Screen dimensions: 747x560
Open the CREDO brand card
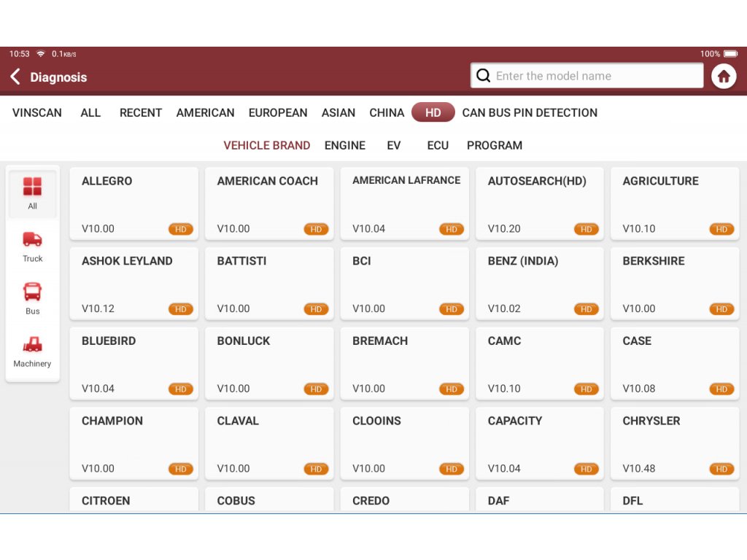404,500
